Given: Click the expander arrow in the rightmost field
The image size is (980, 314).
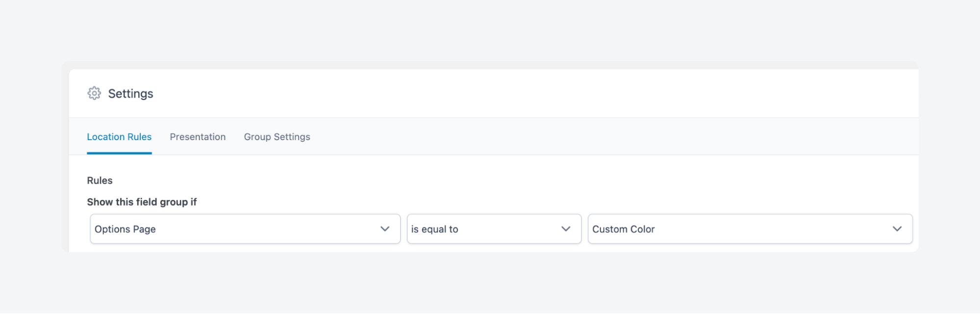Looking at the screenshot, I should pos(898,229).
